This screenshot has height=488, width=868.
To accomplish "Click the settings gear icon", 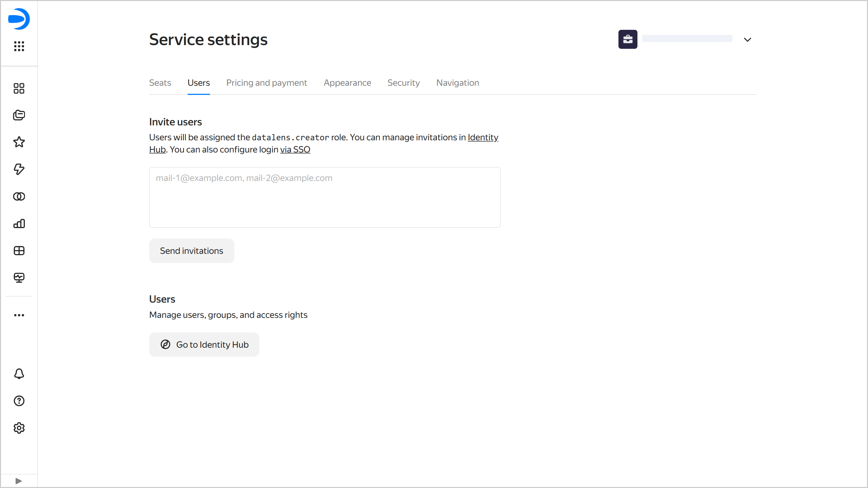I will click(x=19, y=428).
